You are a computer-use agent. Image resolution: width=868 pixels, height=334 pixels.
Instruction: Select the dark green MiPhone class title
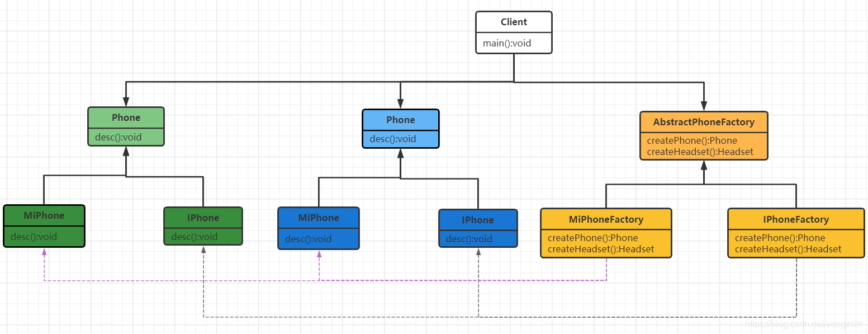pyautogui.click(x=44, y=215)
